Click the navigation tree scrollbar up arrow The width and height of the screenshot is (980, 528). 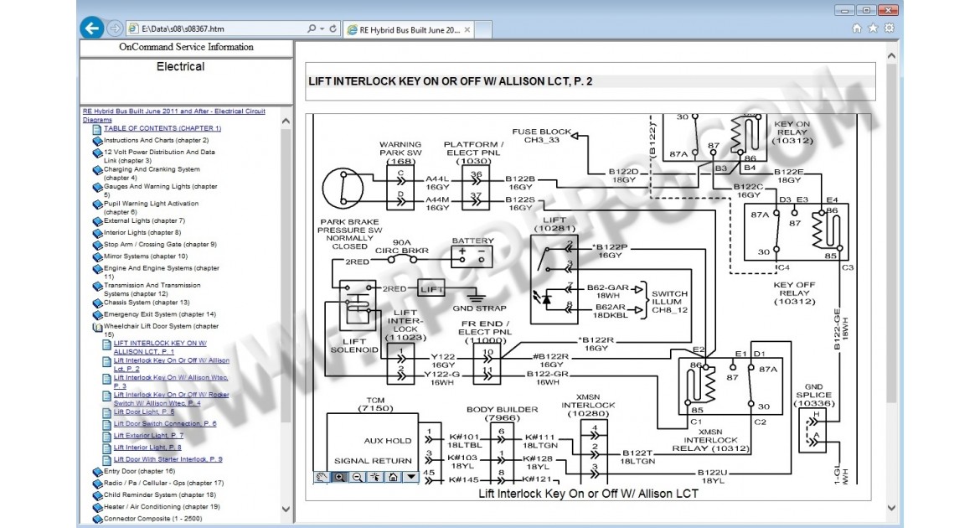(286, 122)
